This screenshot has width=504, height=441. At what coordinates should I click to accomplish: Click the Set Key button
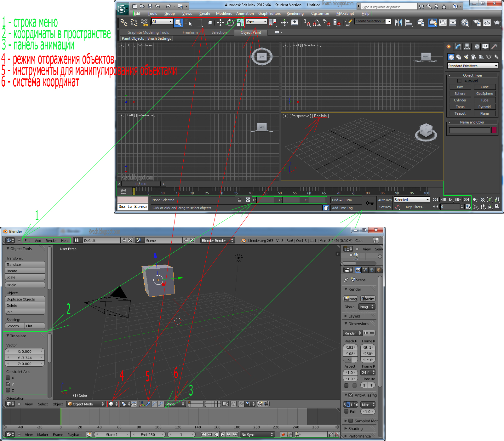(385, 207)
